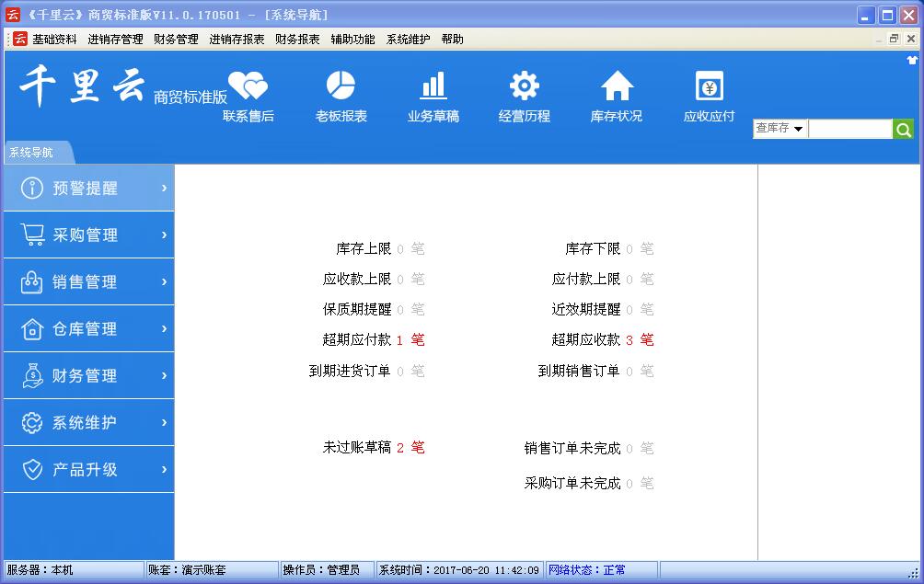Switch to the 系统导航 tab
This screenshot has height=584, width=924.
click(32, 153)
